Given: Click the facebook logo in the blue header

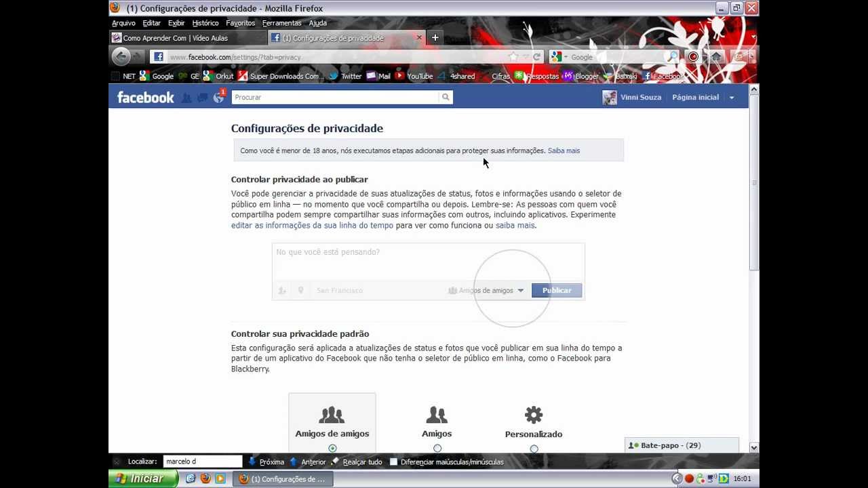Looking at the screenshot, I should point(145,98).
